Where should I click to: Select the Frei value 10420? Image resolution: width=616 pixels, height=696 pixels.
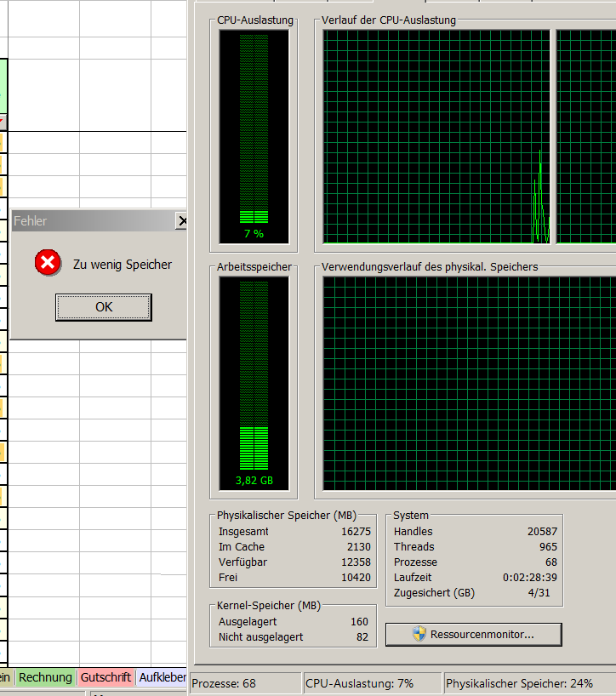356,578
